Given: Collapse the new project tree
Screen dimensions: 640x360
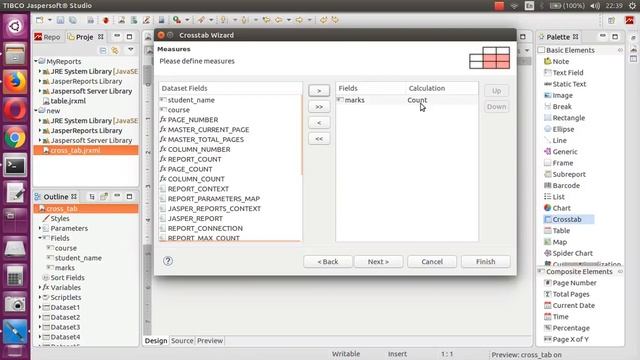Looking at the screenshot, I should click(x=36, y=111).
